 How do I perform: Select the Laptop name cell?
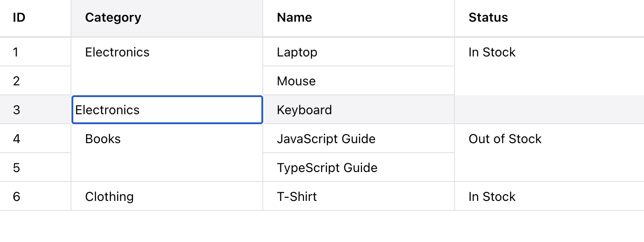click(x=297, y=52)
